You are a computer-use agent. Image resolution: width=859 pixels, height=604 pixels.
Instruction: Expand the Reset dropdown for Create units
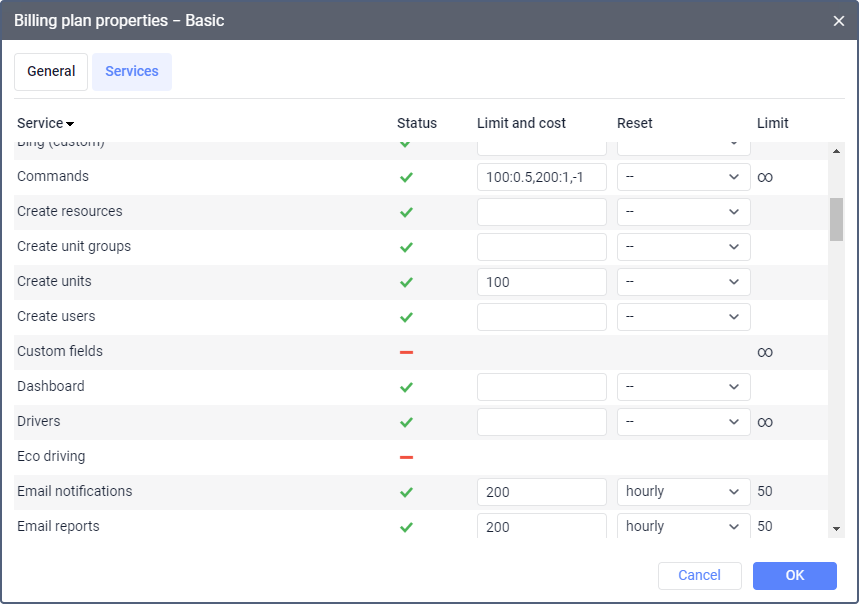click(x=683, y=282)
